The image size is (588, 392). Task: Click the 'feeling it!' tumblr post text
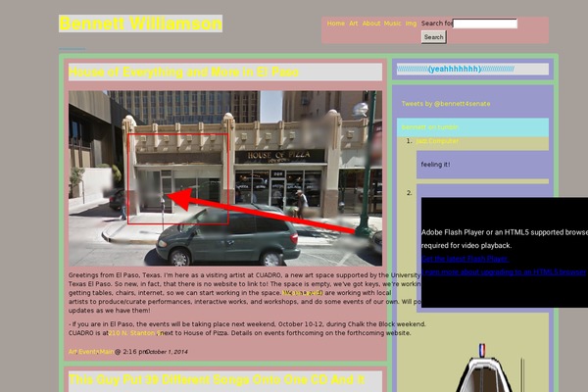[435, 165]
